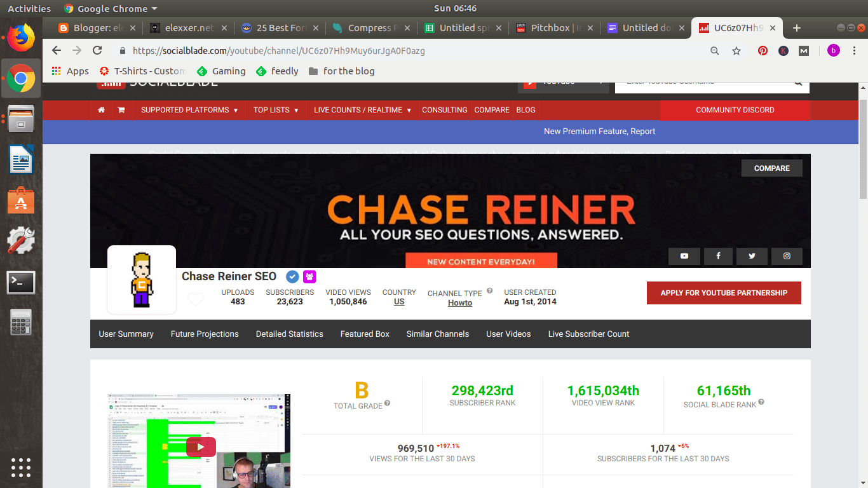This screenshot has height=488, width=868.
Task: Open a new Chrome tab
Action: pyautogui.click(x=797, y=28)
